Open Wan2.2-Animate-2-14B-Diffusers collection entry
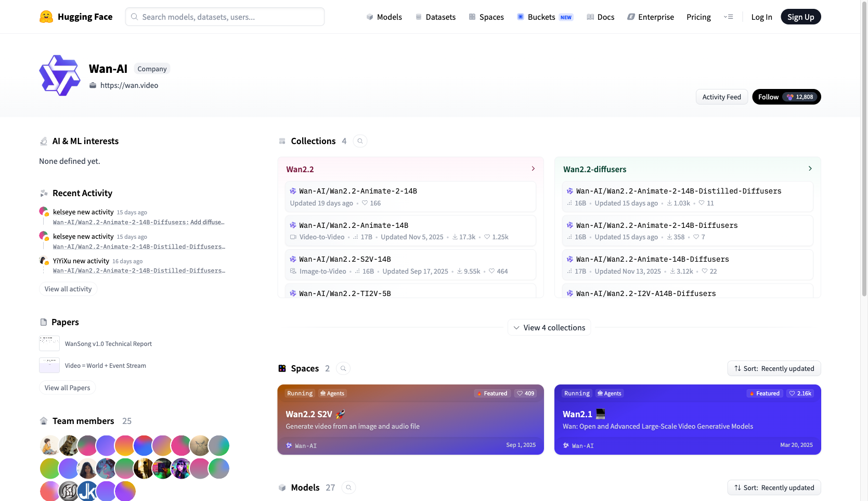This screenshot has width=868, height=501. (688, 230)
